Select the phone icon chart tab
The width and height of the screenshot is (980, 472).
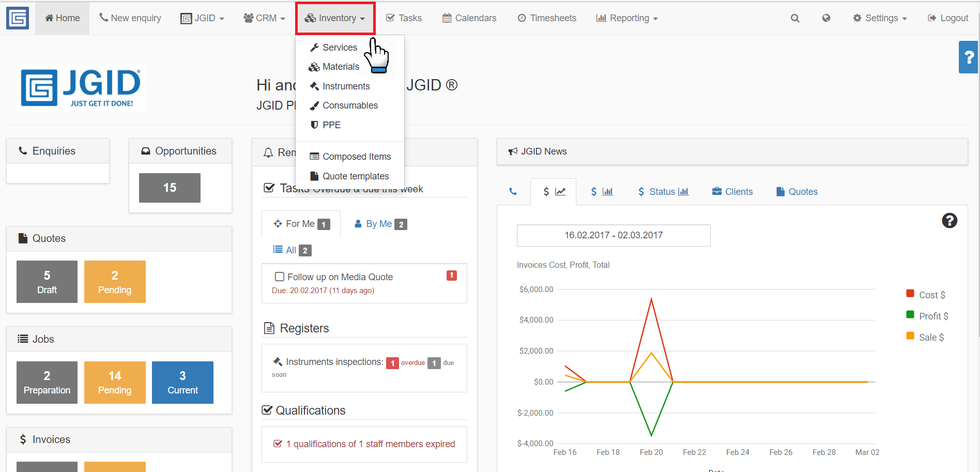(x=513, y=192)
